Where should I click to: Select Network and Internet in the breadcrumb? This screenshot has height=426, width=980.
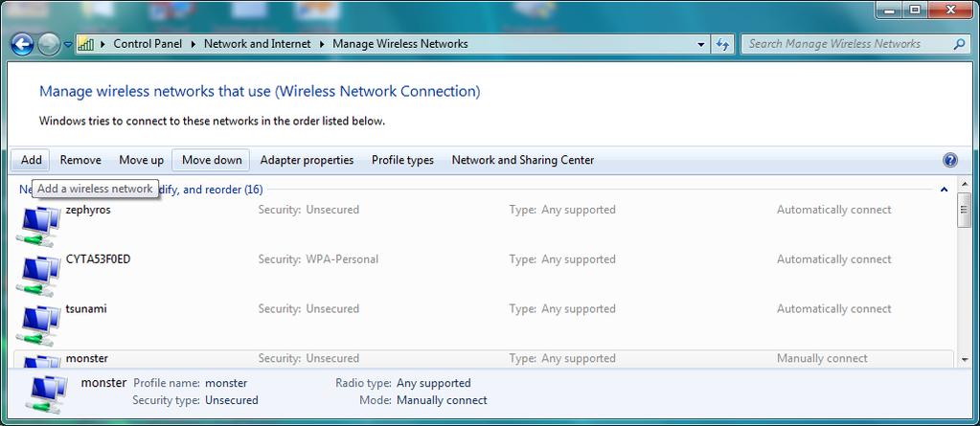(257, 44)
